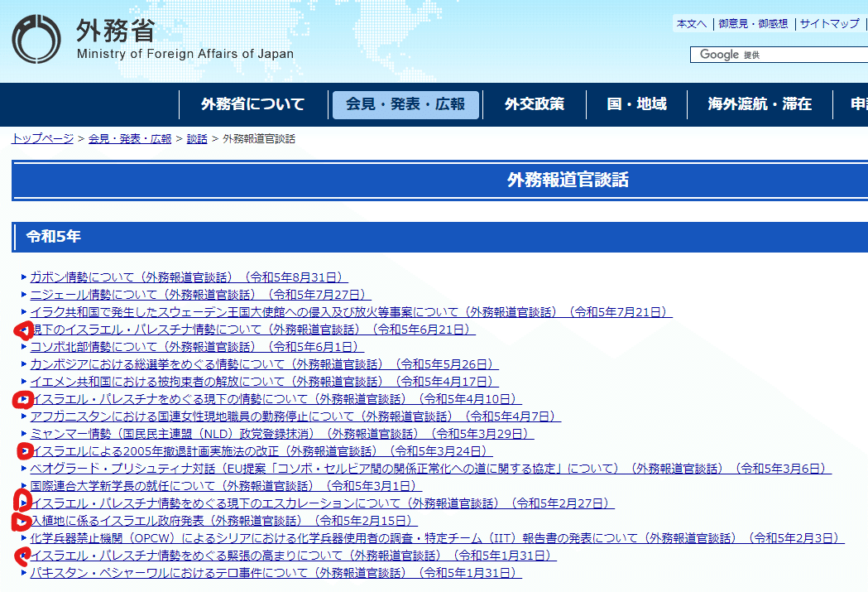Open the パキスタン・ペシャーワル terror incident statement
This screenshot has width=868, height=592.
[x=276, y=573]
